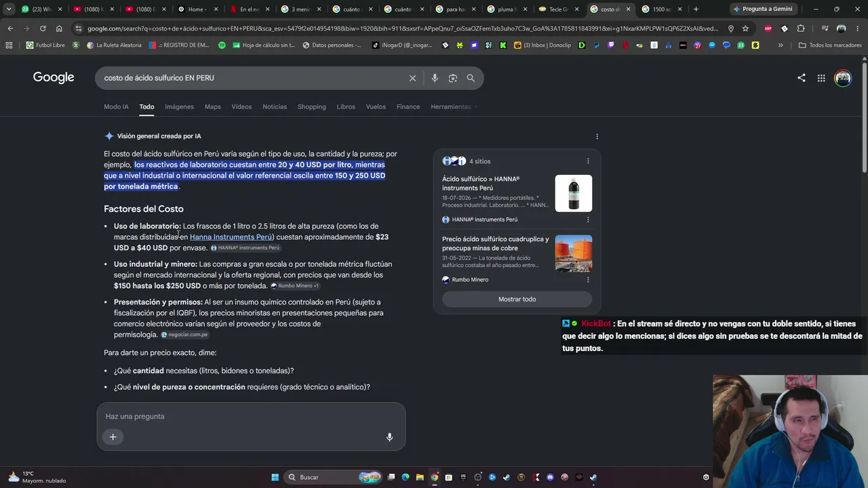Open options for the HANNA instruments Perú source
The width and height of the screenshot is (868, 488).
click(588, 220)
